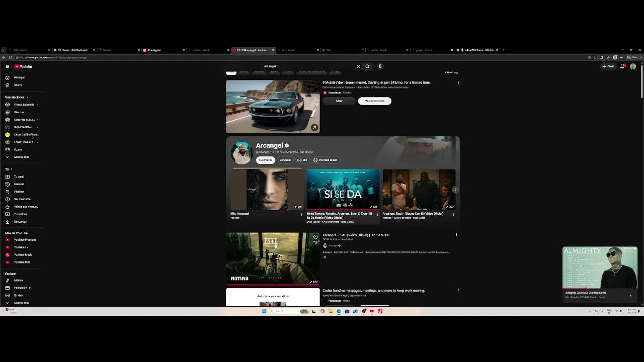Open Windows Start menu
644x362 pixels.
[x=264, y=311]
